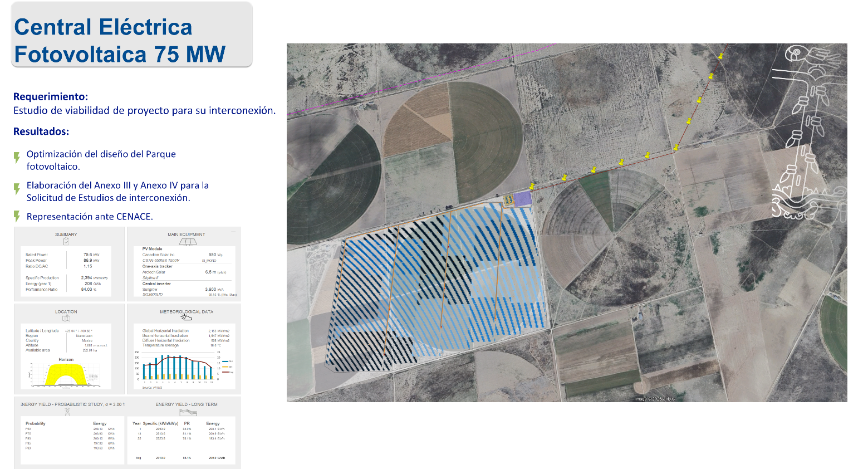The height and width of the screenshot is (469, 868).
Task: Select the '208 GWh' energy value
Action: pos(92,284)
